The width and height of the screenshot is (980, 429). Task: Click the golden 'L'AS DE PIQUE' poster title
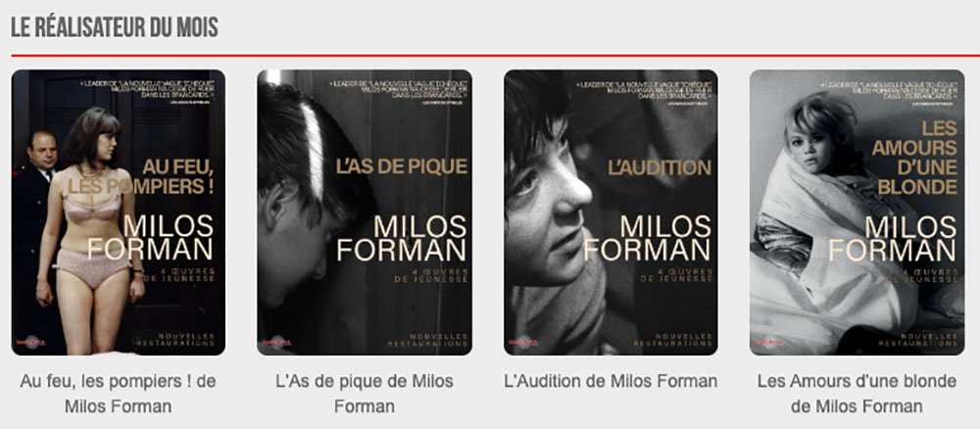coord(401,167)
